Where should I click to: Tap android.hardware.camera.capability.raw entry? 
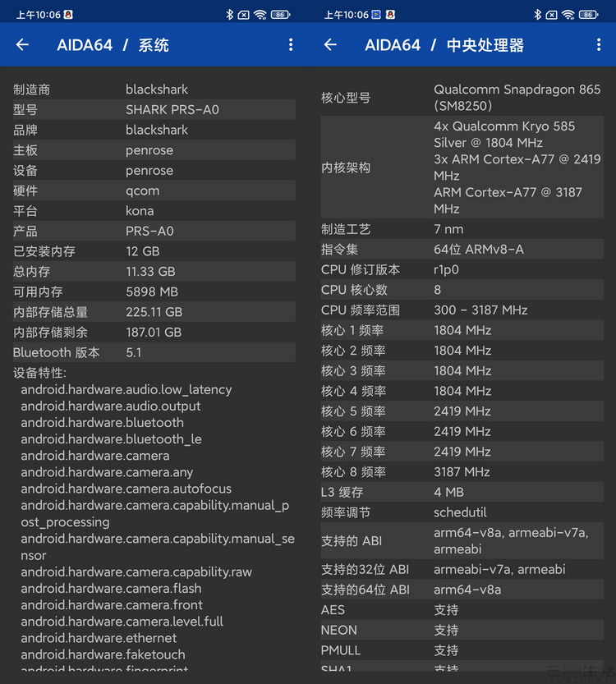[x=136, y=572]
